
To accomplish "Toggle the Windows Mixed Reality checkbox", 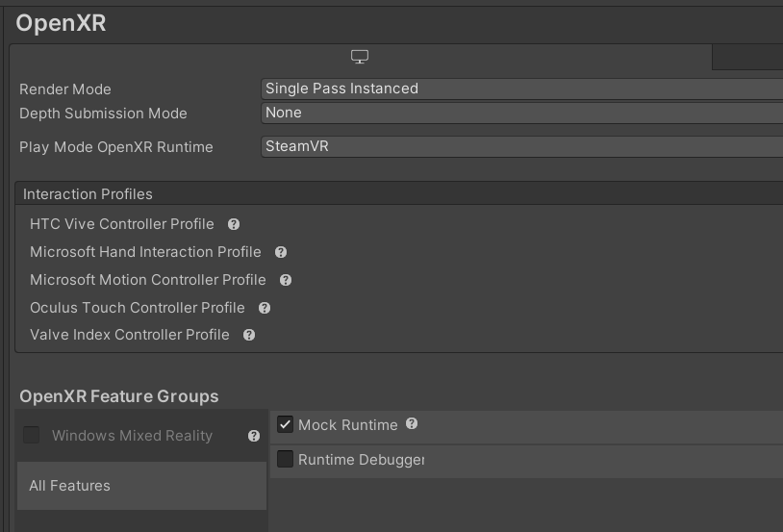I will 31,435.
